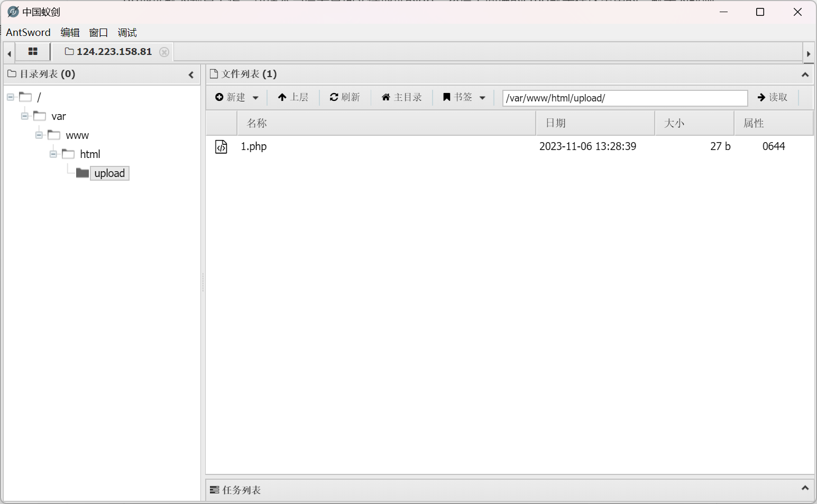The image size is (817, 504).
Task: Click the 目录列表 (0) panel title
Action: pos(47,74)
